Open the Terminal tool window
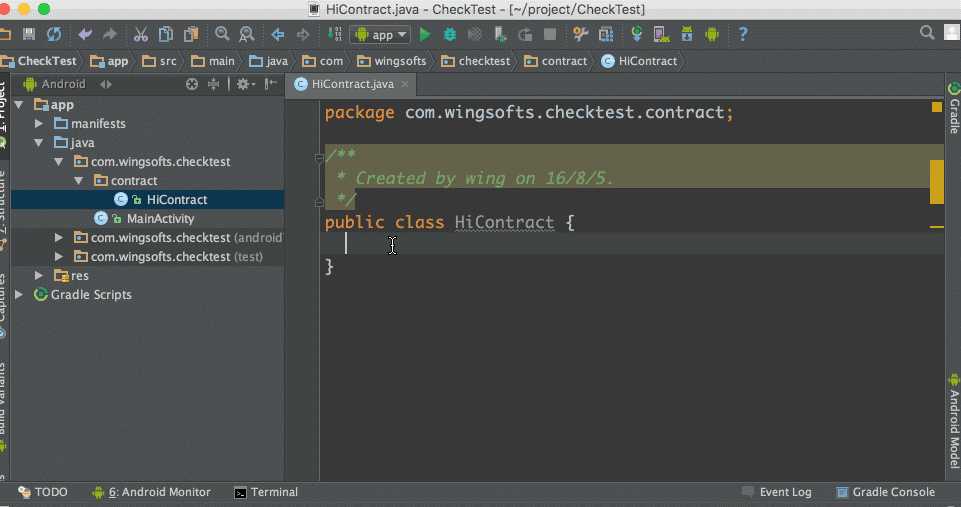 pos(267,492)
